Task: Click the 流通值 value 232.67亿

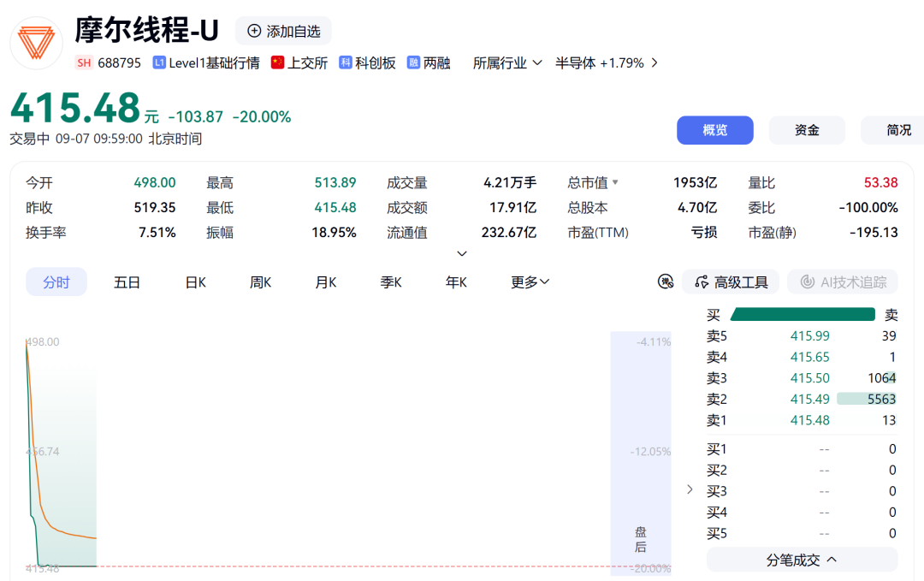Action: (x=509, y=232)
